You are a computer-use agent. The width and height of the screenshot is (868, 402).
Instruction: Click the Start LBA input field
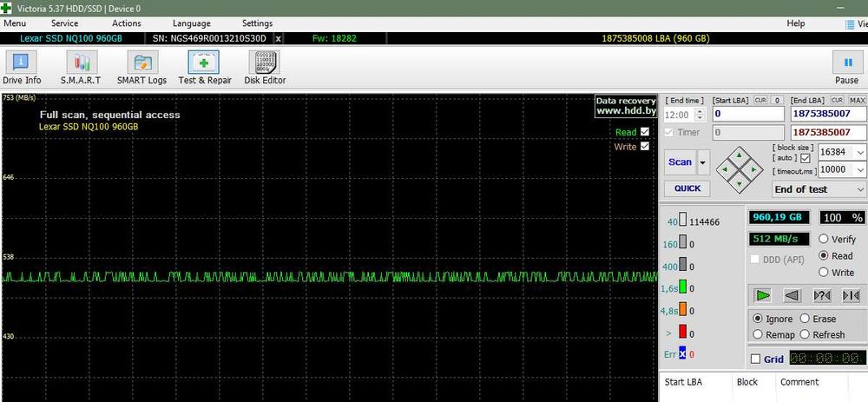point(748,114)
